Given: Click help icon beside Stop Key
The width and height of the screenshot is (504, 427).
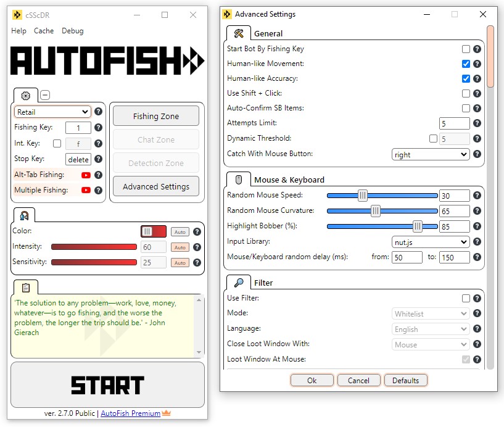Looking at the screenshot, I should [98, 159].
